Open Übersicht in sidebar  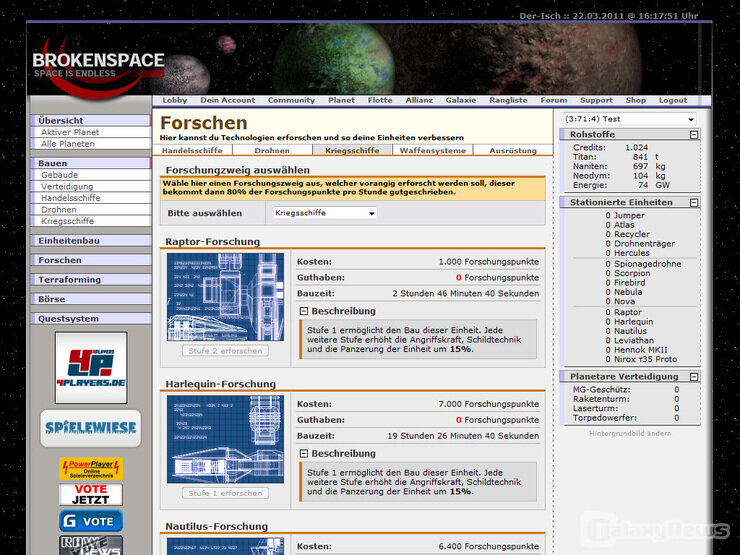coord(91,120)
